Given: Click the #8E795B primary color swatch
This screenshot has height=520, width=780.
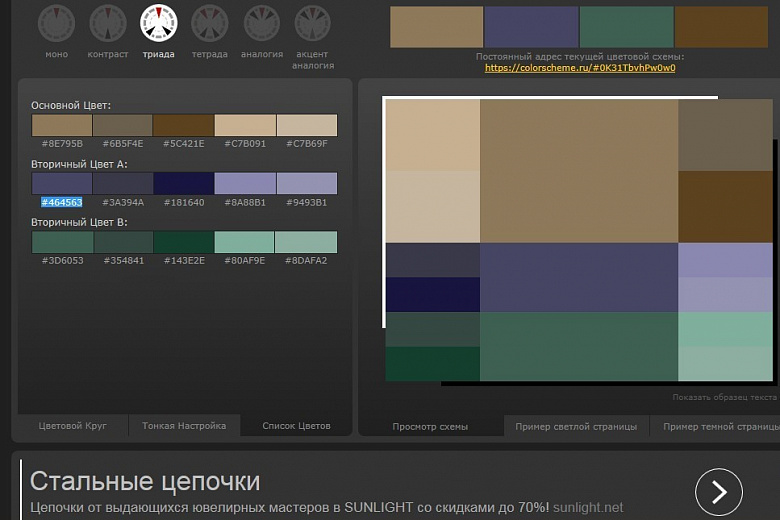Looking at the screenshot, I should [x=62, y=125].
